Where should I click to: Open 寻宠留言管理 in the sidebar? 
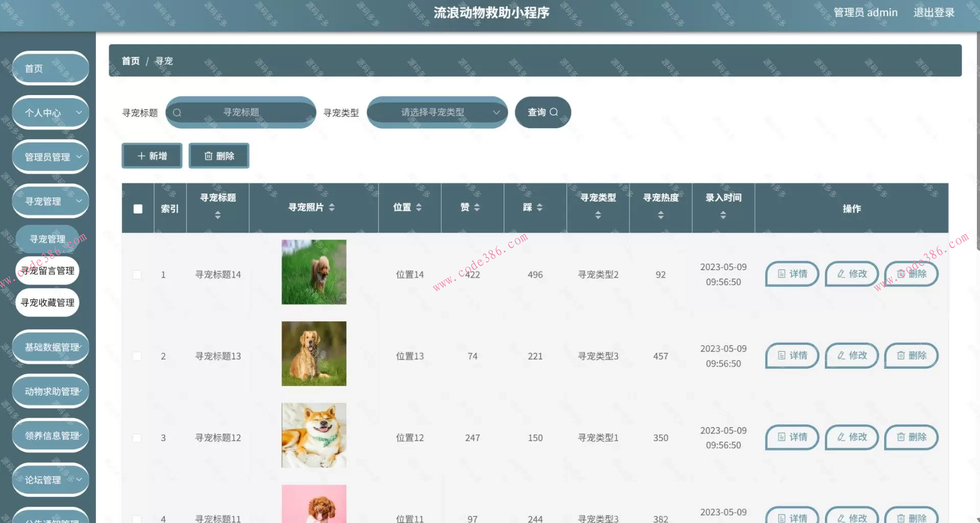tap(47, 270)
